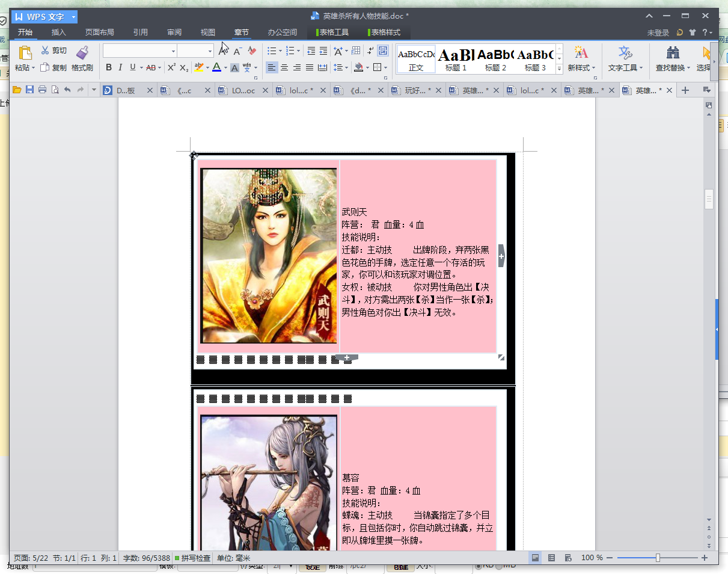Toggle Subscript formatting
The height and width of the screenshot is (574, 728).
click(184, 67)
